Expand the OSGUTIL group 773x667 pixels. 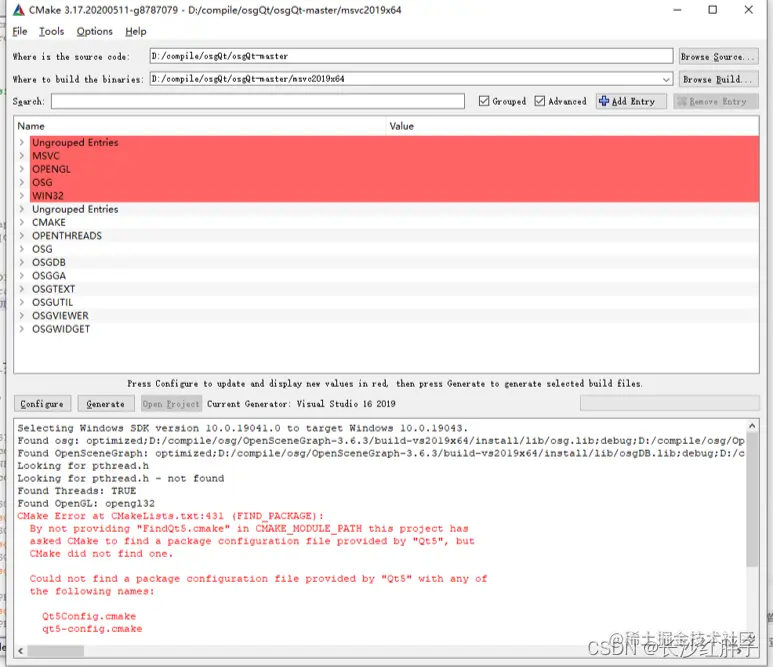click(22, 302)
